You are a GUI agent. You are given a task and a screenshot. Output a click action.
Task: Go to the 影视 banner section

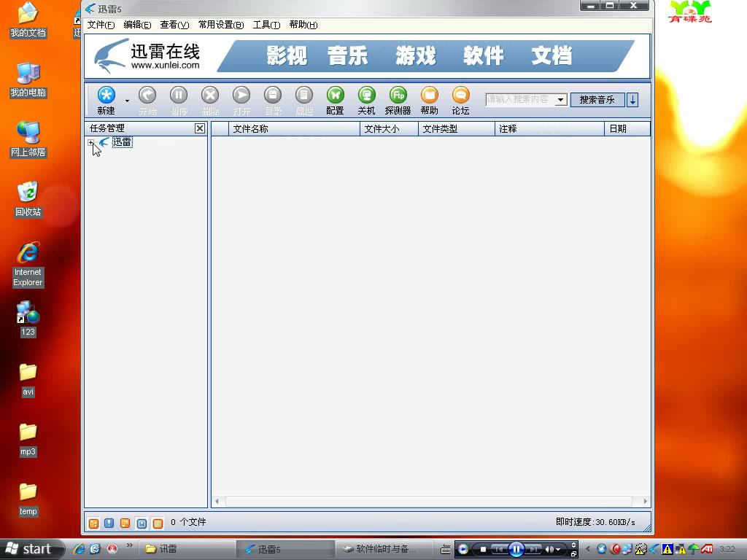286,55
